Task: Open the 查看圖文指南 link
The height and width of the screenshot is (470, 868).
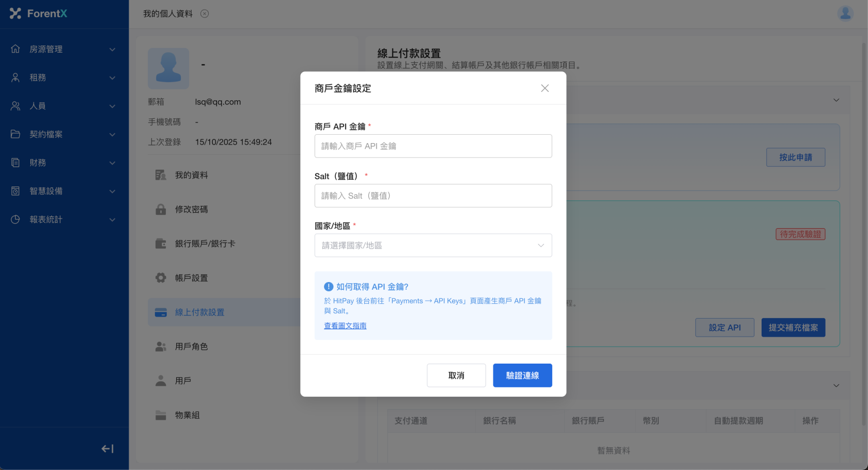Action: tap(345, 326)
